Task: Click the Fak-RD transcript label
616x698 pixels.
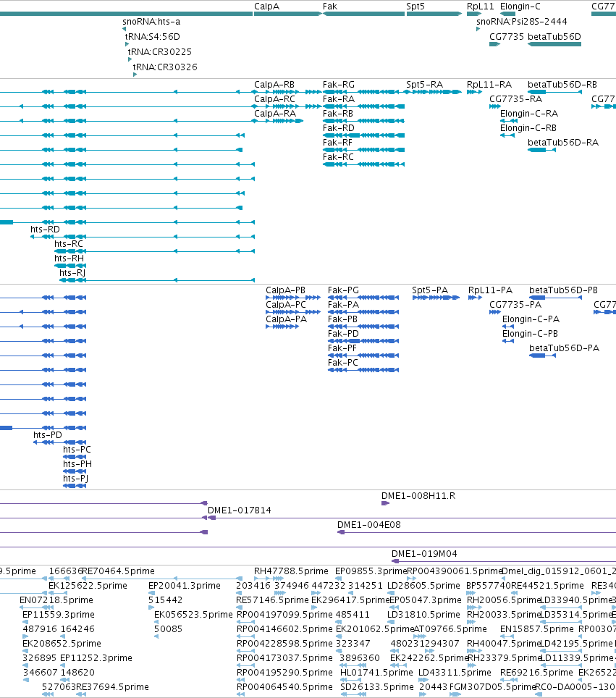Action: click(339, 127)
